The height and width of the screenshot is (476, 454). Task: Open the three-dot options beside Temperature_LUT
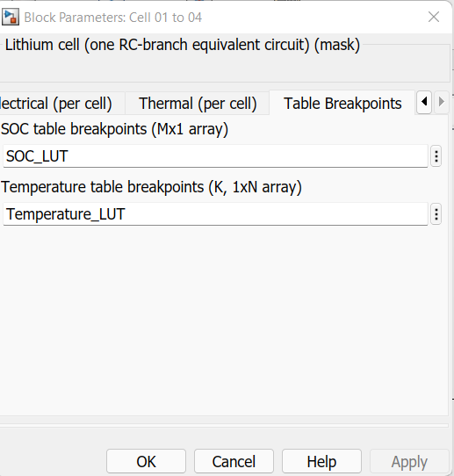coord(436,214)
